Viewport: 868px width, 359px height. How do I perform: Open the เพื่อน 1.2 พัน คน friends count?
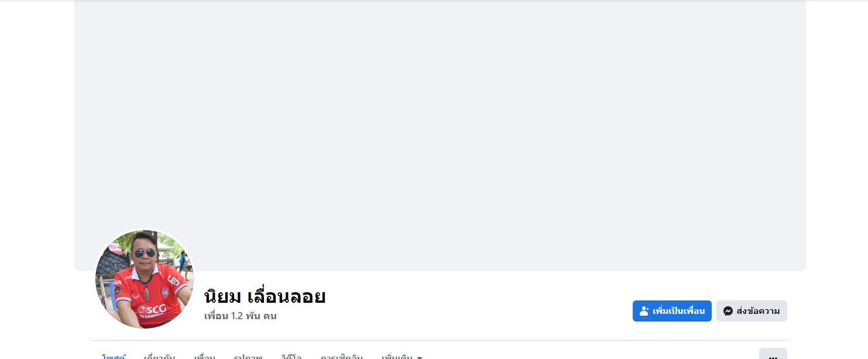click(x=241, y=316)
